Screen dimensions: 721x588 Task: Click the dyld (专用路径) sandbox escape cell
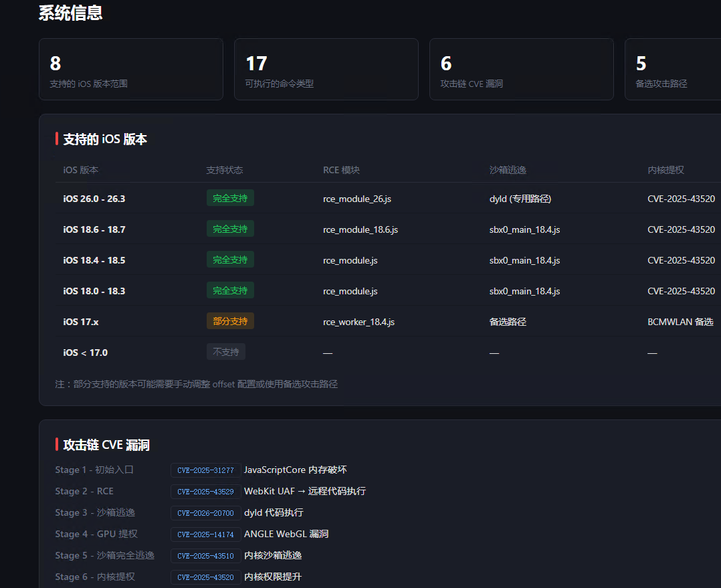(520, 199)
